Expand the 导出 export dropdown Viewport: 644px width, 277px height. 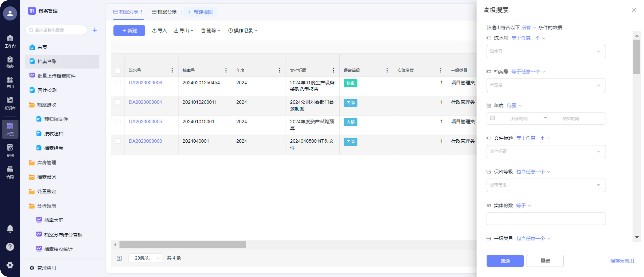[184, 31]
